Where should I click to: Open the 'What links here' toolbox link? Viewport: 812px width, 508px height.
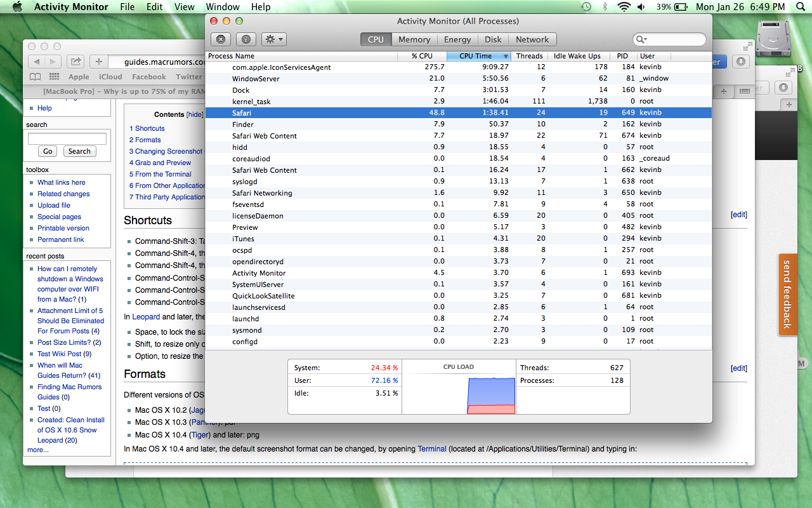(62, 182)
